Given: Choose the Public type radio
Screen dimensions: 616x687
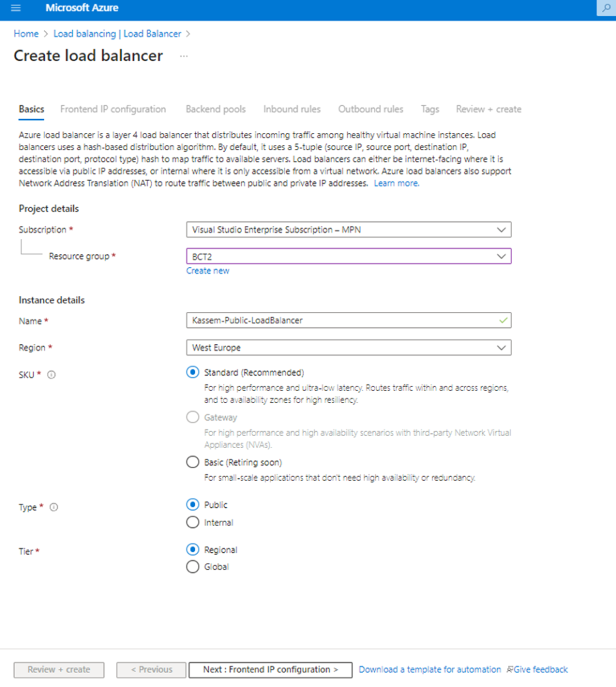Looking at the screenshot, I should (193, 505).
